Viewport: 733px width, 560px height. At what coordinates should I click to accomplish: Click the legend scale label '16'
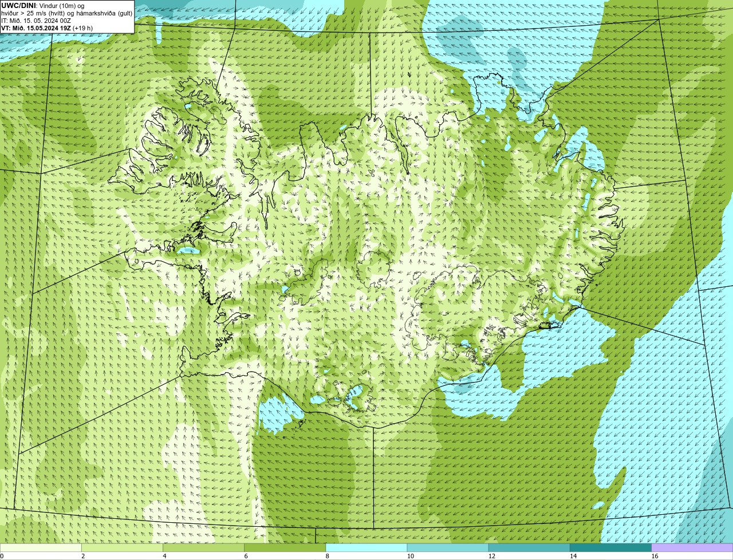(655, 556)
